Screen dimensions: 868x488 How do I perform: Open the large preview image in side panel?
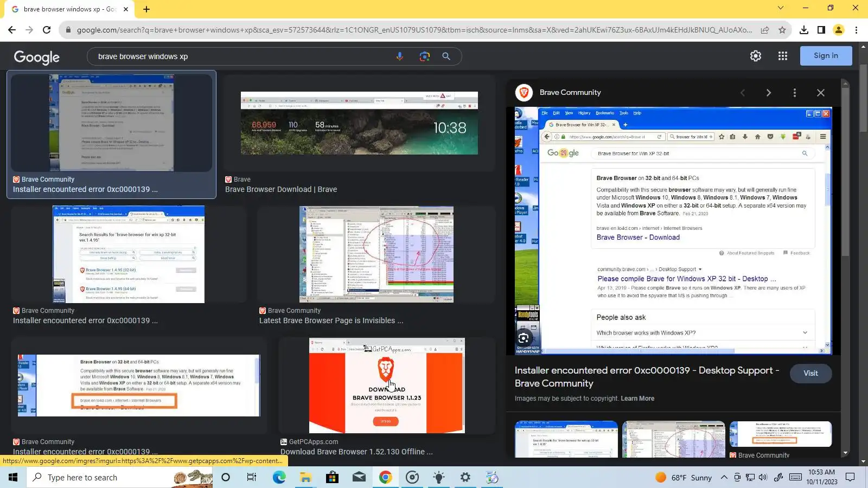[673, 232]
